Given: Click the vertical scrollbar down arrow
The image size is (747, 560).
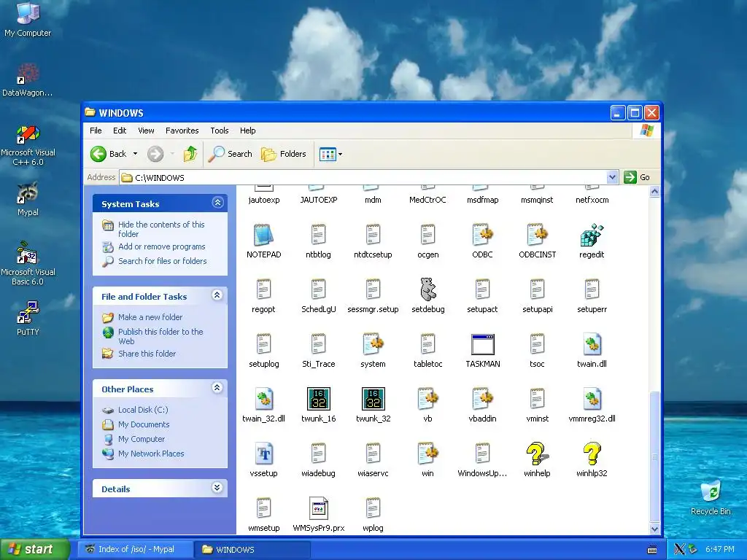Looking at the screenshot, I should [x=654, y=529].
